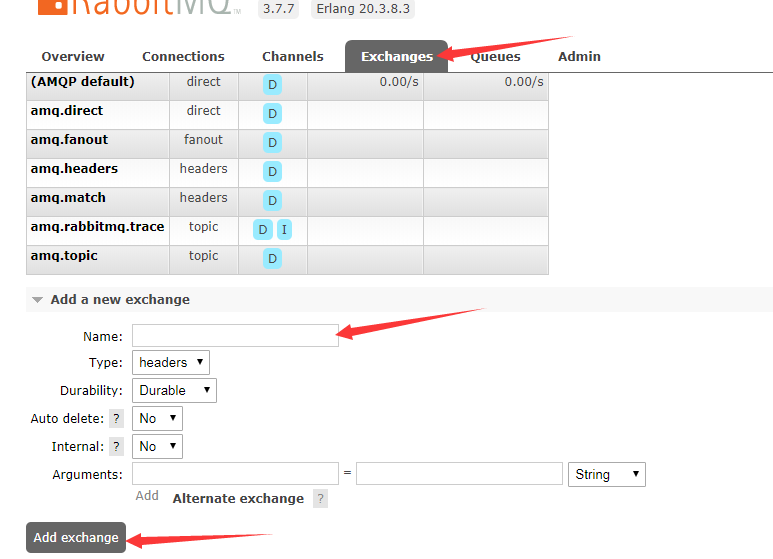Click the I badge in amq.rabbitmq.trace row

(284, 230)
